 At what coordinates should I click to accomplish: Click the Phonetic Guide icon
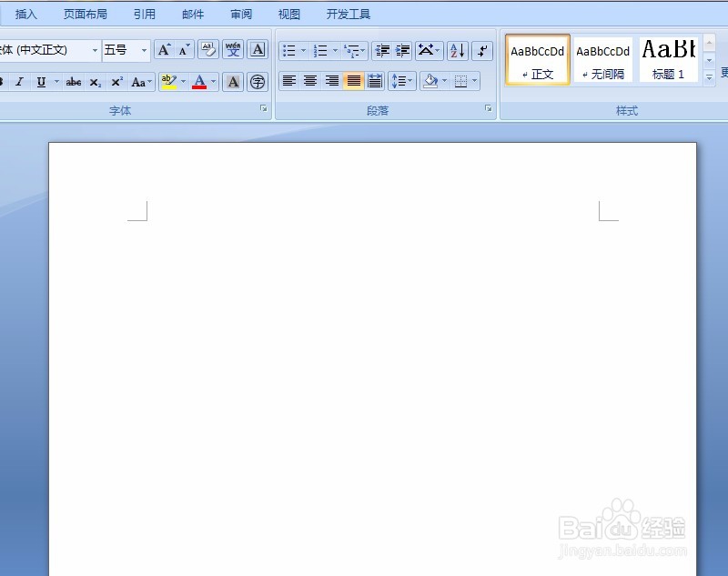[x=233, y=50]
